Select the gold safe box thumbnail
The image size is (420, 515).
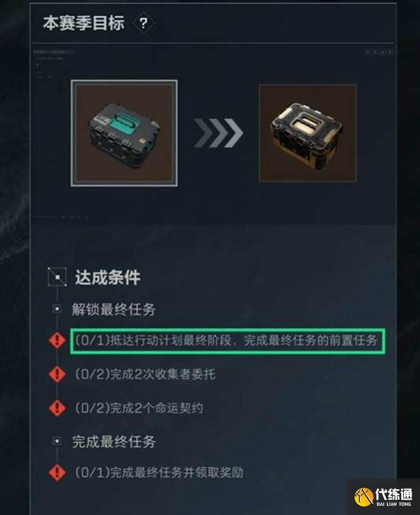[308, 132]
